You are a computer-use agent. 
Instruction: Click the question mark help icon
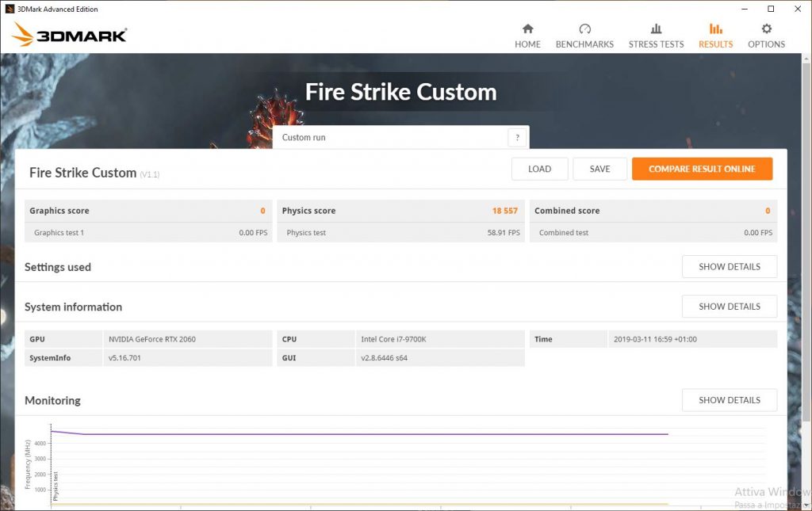coord(517,138)
